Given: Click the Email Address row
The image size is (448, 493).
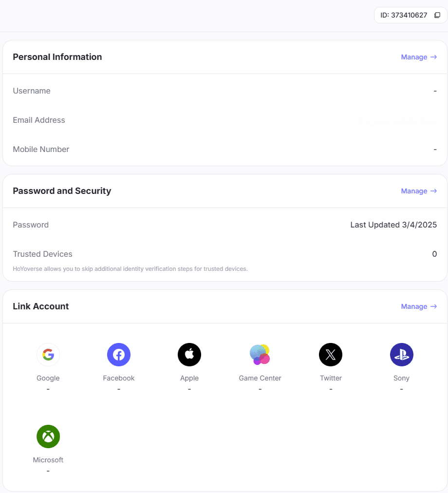Looking at the screenshot, I should coord(224,120).
